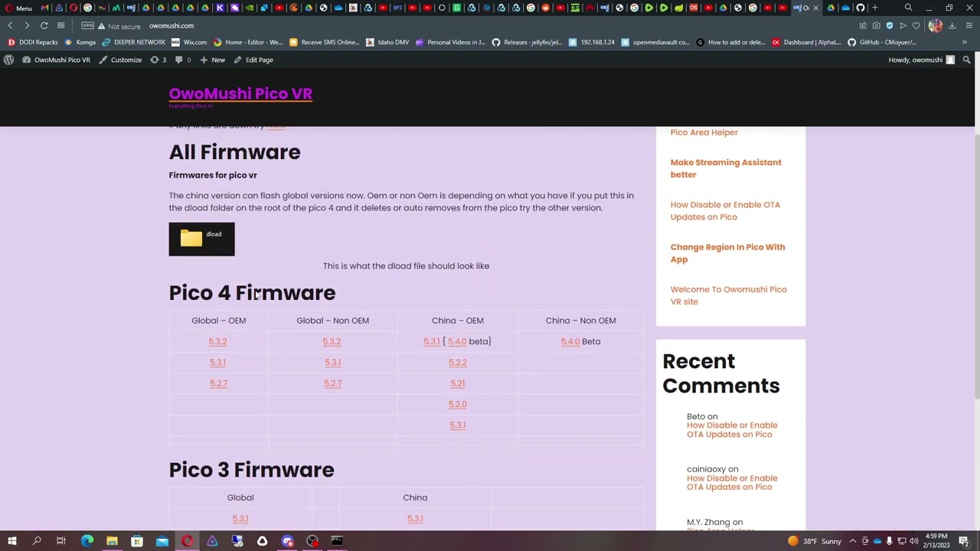Open Welcome To Owomushi Pico VR site link
Image resolution: width=980 pixels, height=551 pixels.
point(728,295)
